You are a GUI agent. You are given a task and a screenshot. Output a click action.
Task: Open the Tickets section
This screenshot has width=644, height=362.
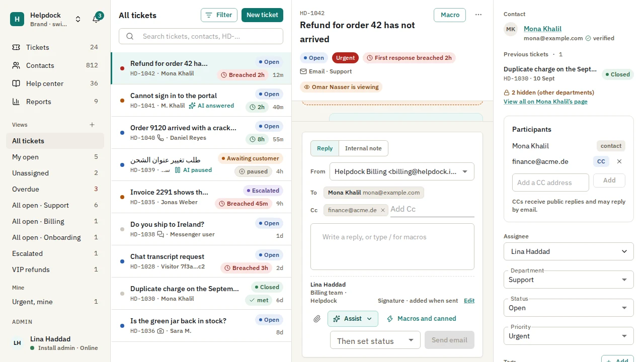pyautogui.click(x=55, y=47)
